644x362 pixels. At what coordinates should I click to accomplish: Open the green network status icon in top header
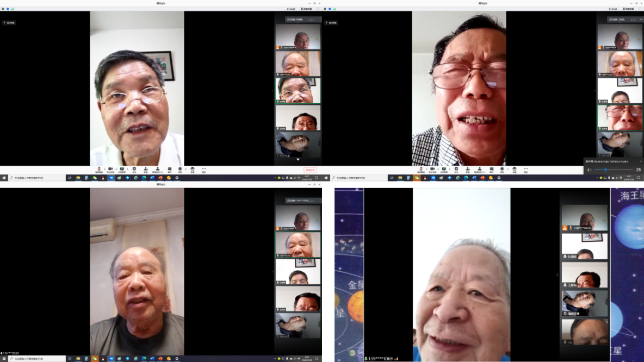pos(12,9)
